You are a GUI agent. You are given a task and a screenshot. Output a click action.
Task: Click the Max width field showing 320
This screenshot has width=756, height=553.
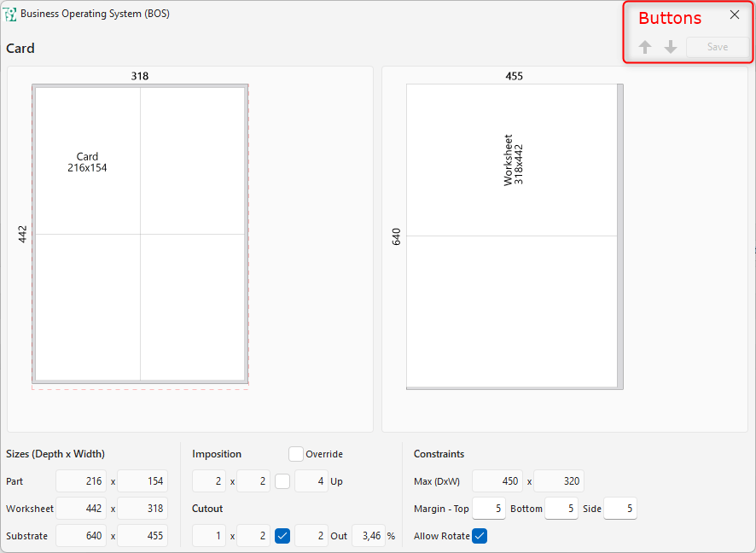[559, 481]
